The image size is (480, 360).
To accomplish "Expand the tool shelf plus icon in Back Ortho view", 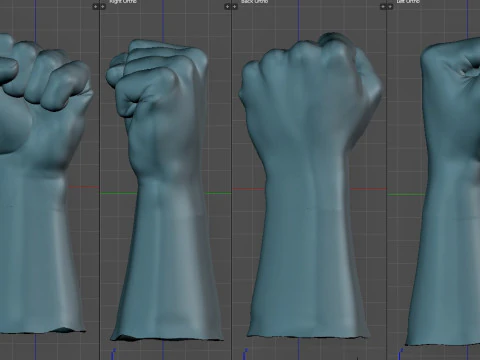I will point(235,6).
